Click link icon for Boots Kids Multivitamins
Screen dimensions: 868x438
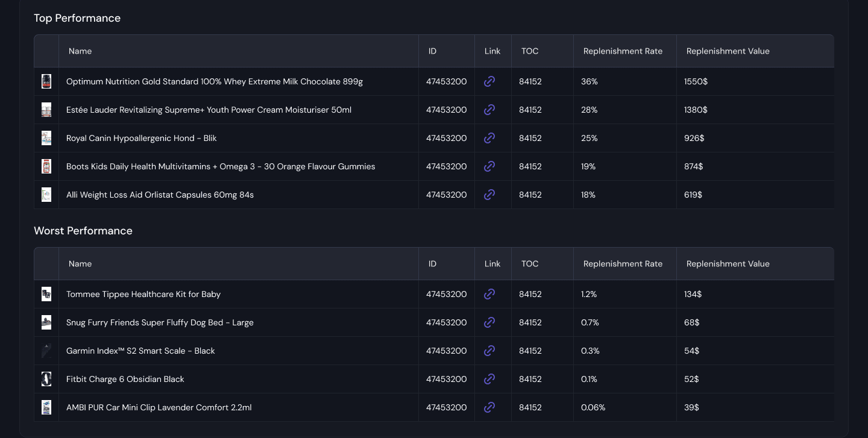pos(489,166)
